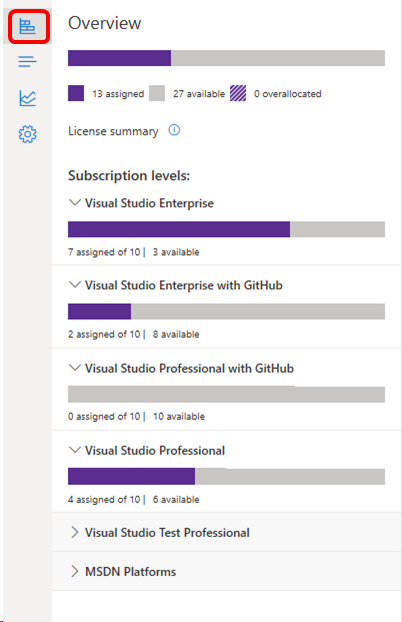Click Visual Studio Professional usage bar
The height and width of the screenshot is (622, 402).
[x=226, y=476]
